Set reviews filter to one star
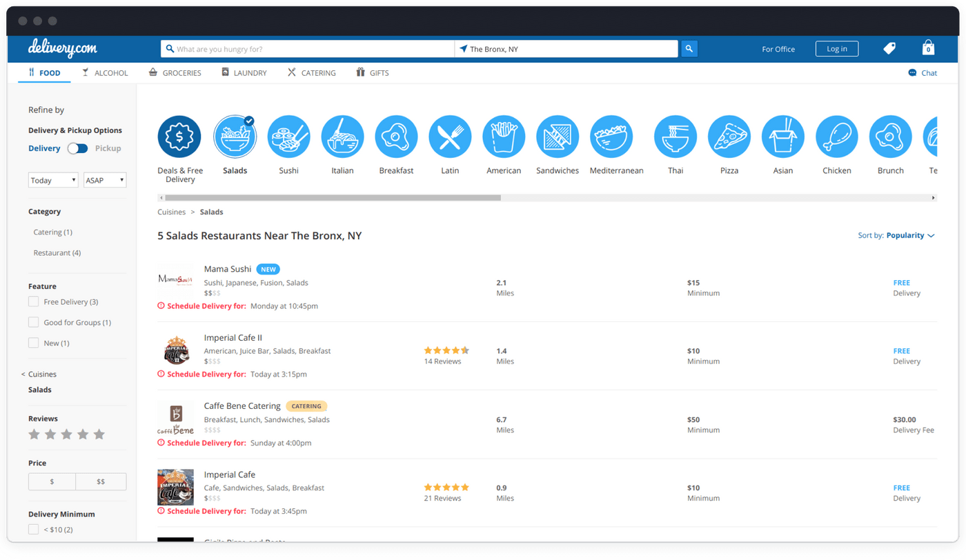 coord(34,434)
